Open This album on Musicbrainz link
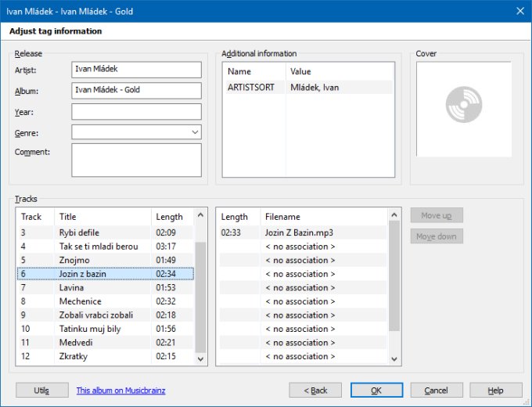532x407 pixels. pos(120,390)
